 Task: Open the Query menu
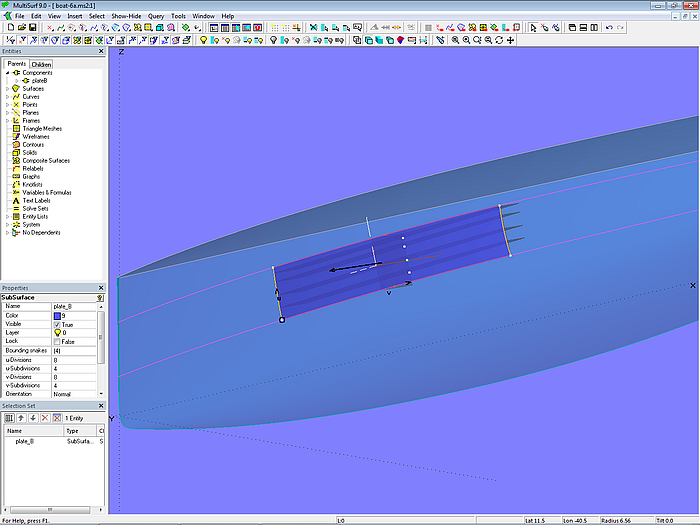(156, 16)
